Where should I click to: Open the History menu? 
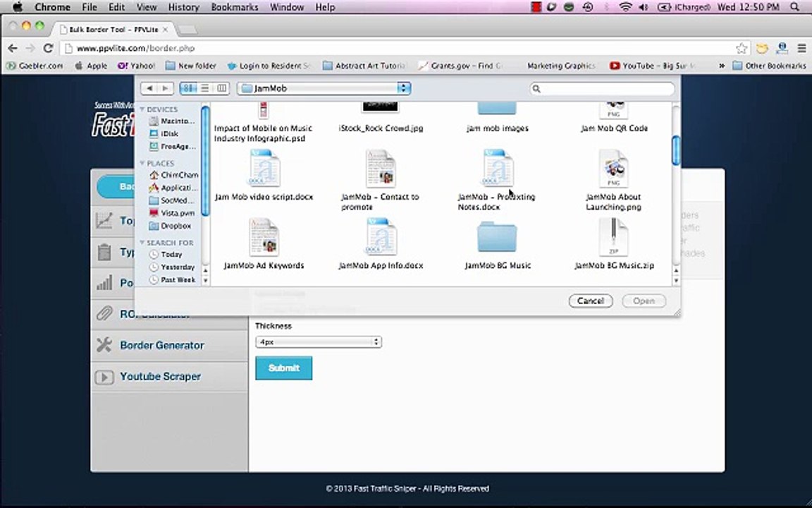click(183, 7)
